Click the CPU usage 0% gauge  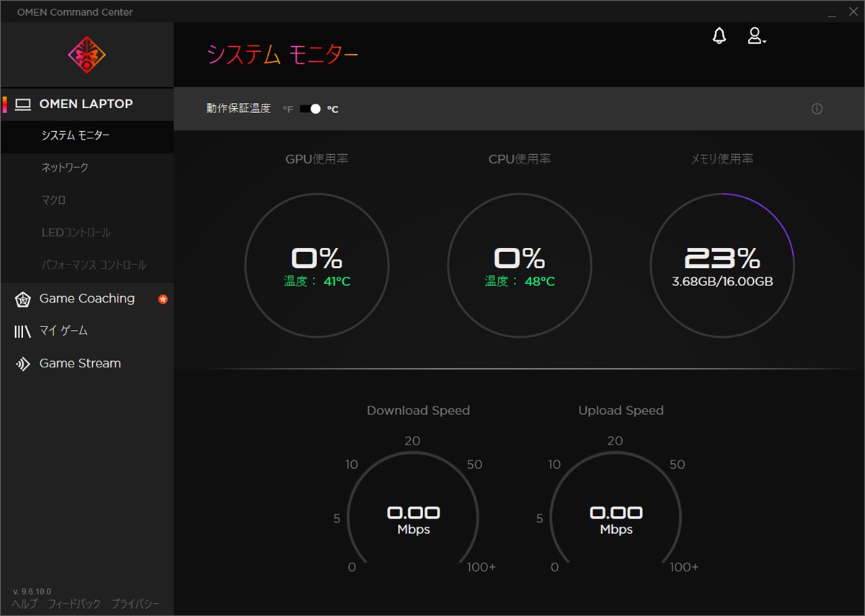pos(519,265)
